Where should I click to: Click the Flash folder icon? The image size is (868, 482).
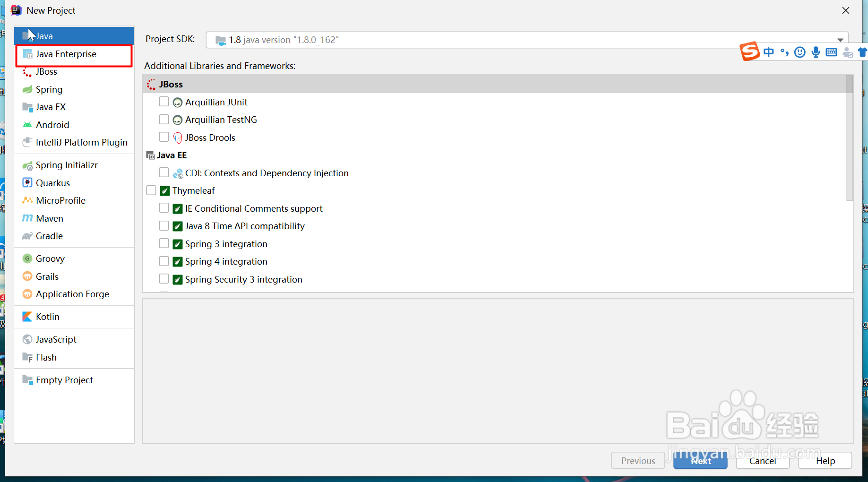pyautogui.click(x=27, y=358)
